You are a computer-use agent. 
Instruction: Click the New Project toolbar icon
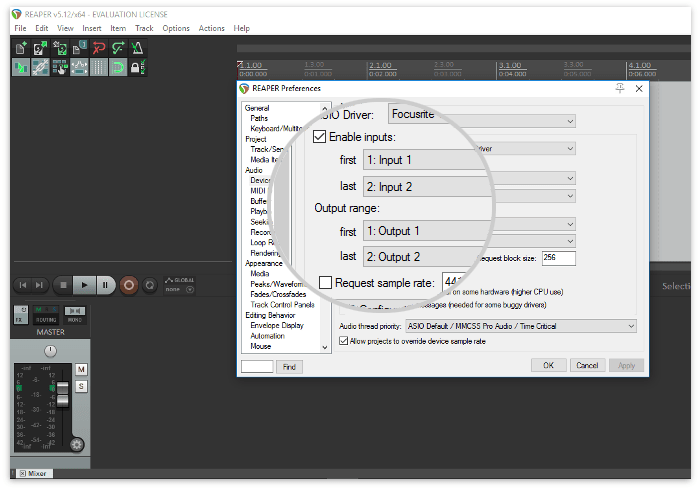coord(21,48)
